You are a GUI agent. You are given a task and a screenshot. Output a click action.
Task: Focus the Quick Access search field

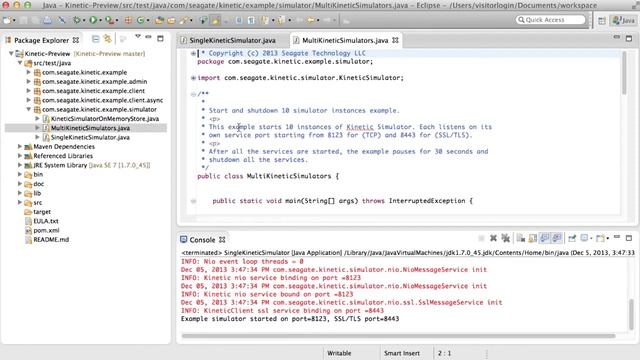coord(550,20)
